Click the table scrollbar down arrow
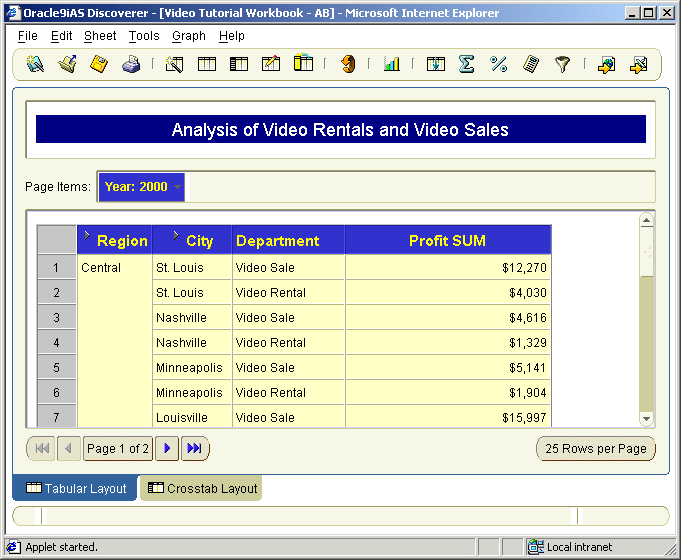The width and height of the screenshot is (681, 560). pyautogui.click(x=646, y=419)
